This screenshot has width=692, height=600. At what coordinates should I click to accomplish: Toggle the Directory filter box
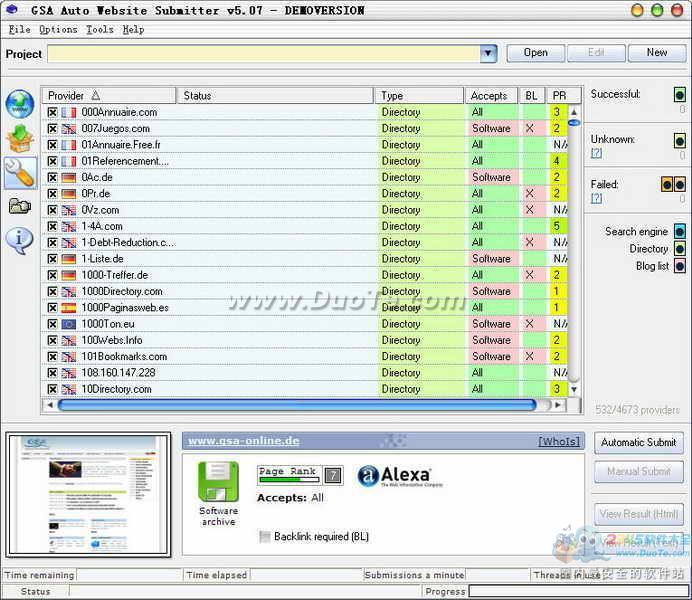[x=680, y=249]
